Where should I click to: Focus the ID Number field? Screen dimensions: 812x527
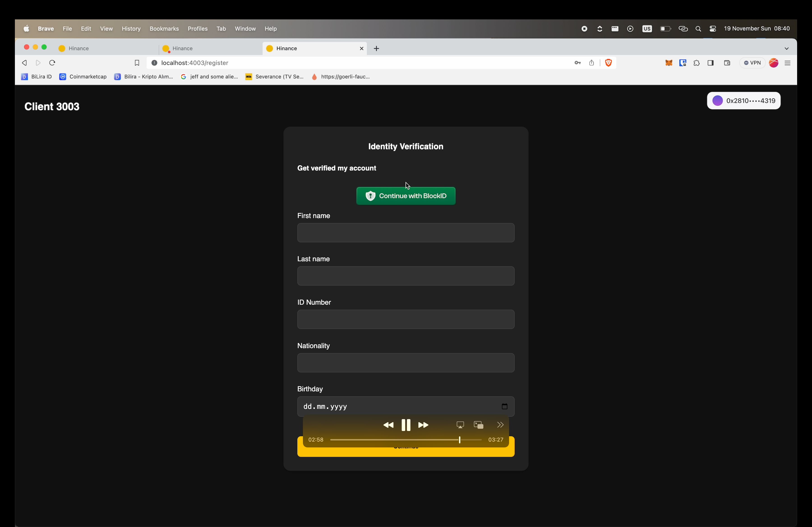click(406, 319)
